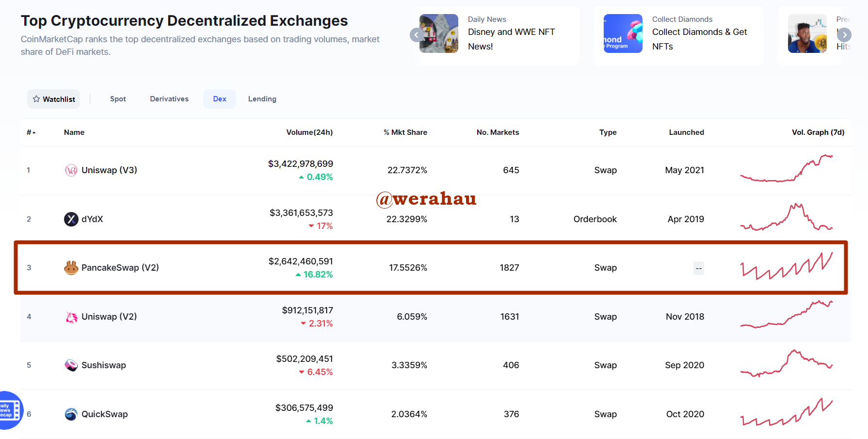Viewport: 868px width, 439px height.
Task: Click the dYdX logo icon
Action: (71, 219)
